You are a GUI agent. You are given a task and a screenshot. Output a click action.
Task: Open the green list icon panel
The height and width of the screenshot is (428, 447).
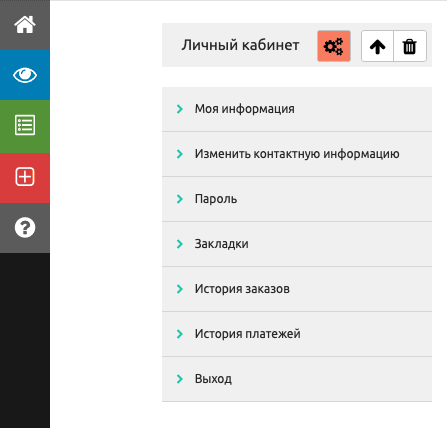[x=25, y=126]
